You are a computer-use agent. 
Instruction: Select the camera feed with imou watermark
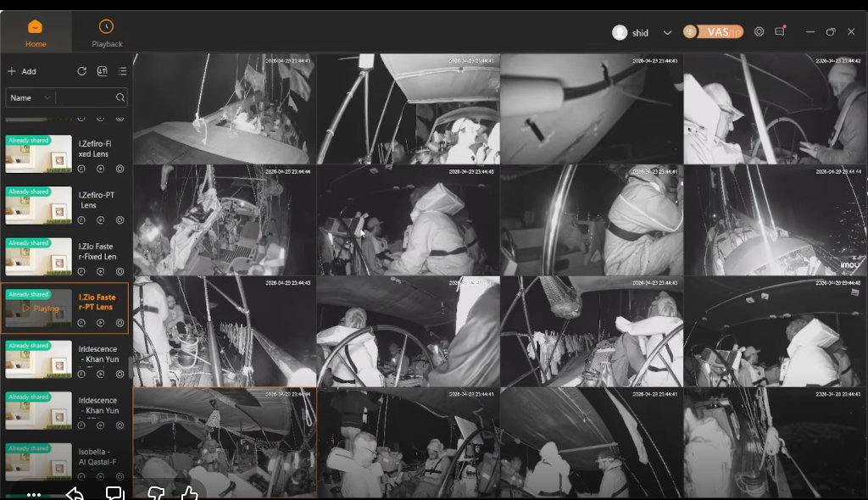[775, 220]
